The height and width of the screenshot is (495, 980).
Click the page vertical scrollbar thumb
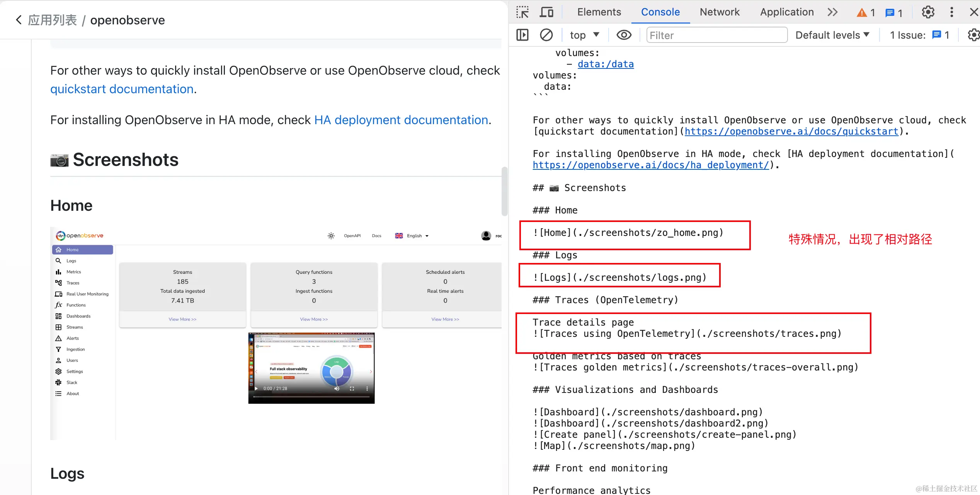[504, 191]
